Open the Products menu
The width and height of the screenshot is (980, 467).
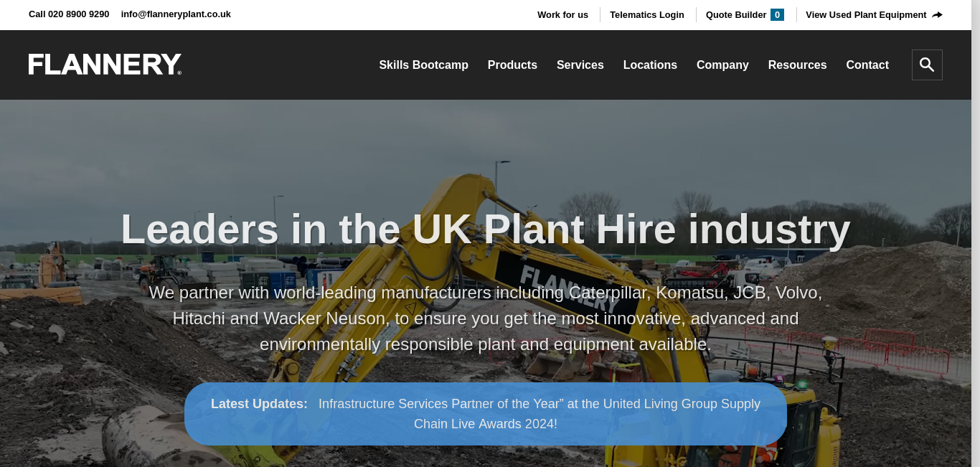tap(512, 65)
